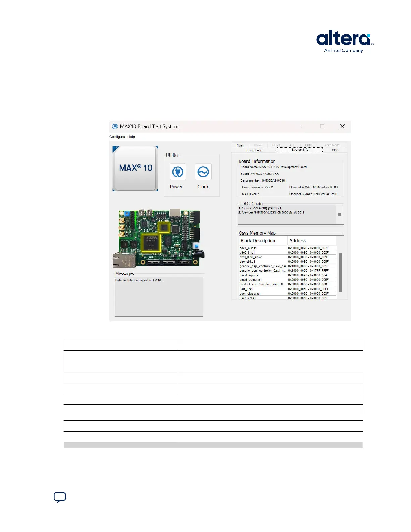The image size is (411, 532).
Task: Select JTAG entry /devices/VTAP10@2#USB-1
Action: 260,208
